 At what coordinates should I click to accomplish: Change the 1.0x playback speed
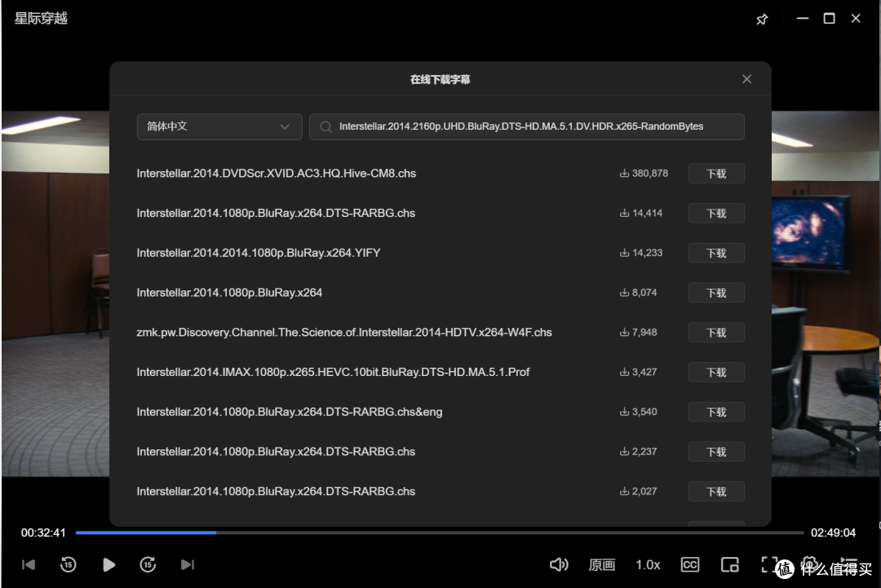648,565
